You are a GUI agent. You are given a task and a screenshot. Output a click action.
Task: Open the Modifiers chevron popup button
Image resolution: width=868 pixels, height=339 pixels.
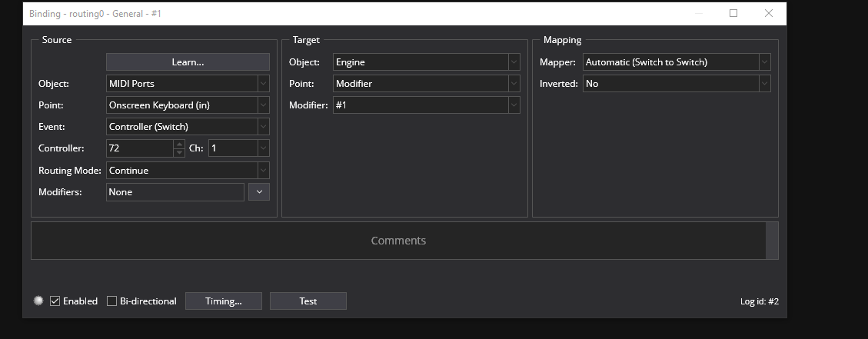click(x=259, y=192)
